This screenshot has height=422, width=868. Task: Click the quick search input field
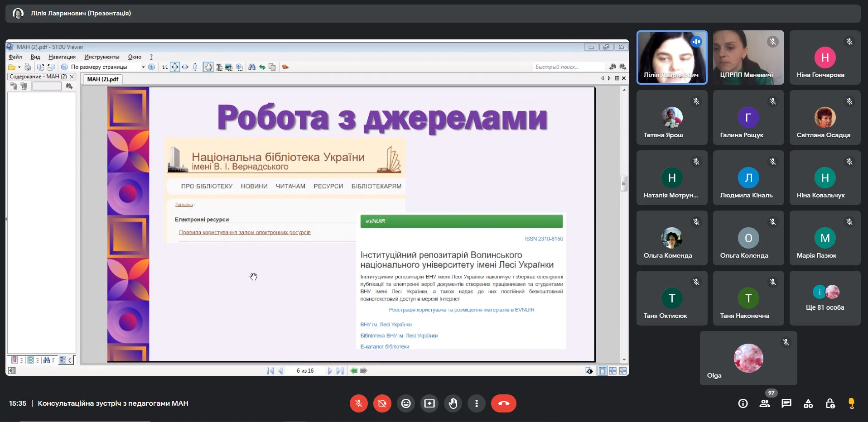[x=568, y=67]
